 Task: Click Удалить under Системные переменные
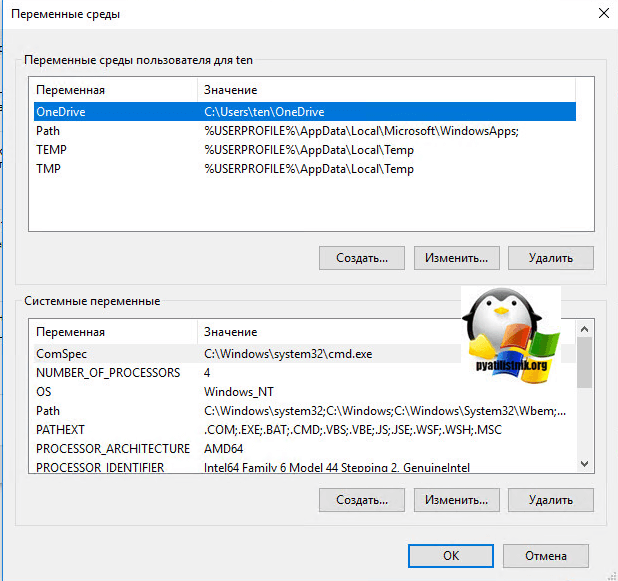click(551, 500)
